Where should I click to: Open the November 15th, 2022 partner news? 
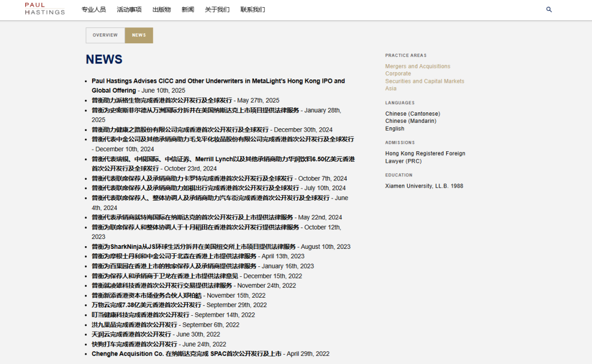(x=146, y=295)
